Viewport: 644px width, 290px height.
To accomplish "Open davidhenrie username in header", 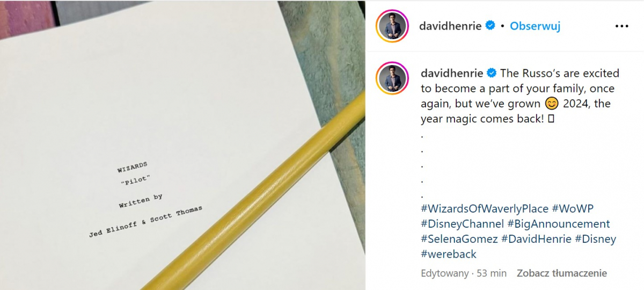I will (451, 26).
